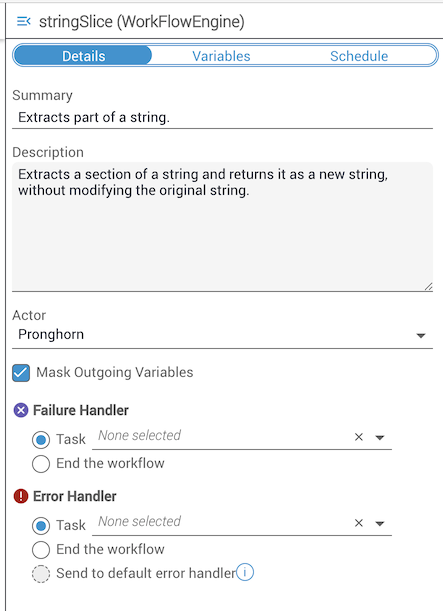
Task: Switch to the Variables tab
Action: coord(221,56)
